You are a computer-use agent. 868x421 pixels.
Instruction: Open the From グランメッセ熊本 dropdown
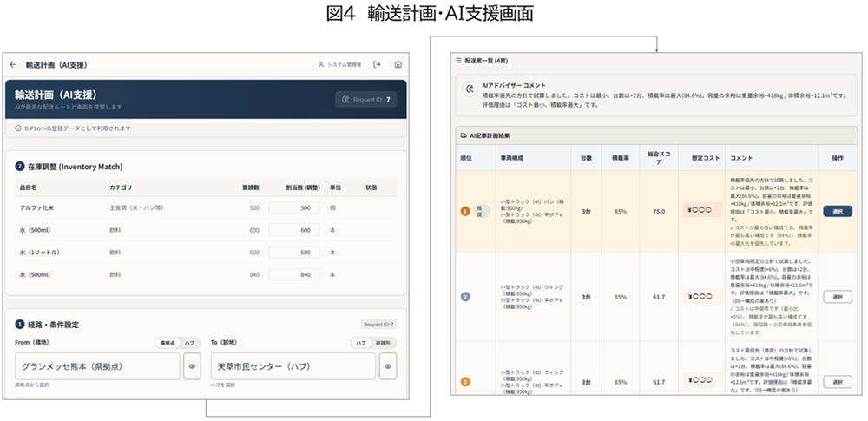[x=94, y=366]
